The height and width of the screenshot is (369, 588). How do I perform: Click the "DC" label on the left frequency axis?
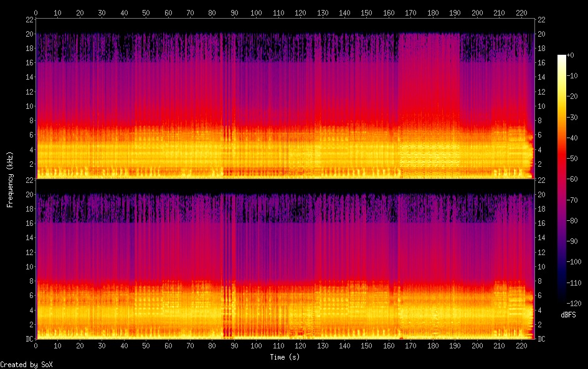pos(30,339)
